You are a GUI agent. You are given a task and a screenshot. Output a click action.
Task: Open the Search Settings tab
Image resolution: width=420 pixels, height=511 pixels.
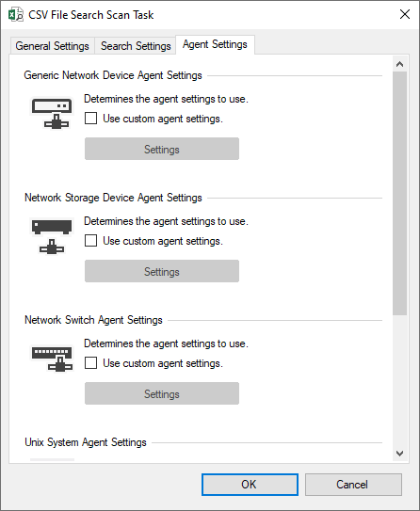pos(136,46)
